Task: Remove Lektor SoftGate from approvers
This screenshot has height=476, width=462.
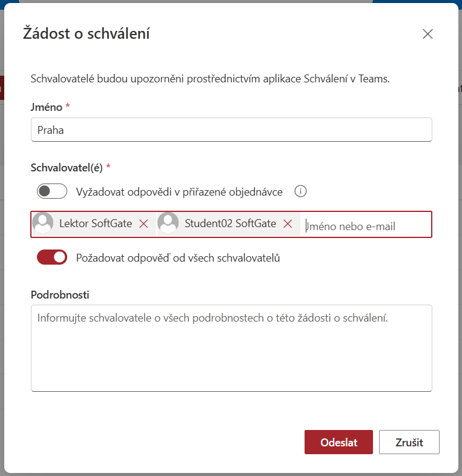Action: click(144, 224)
